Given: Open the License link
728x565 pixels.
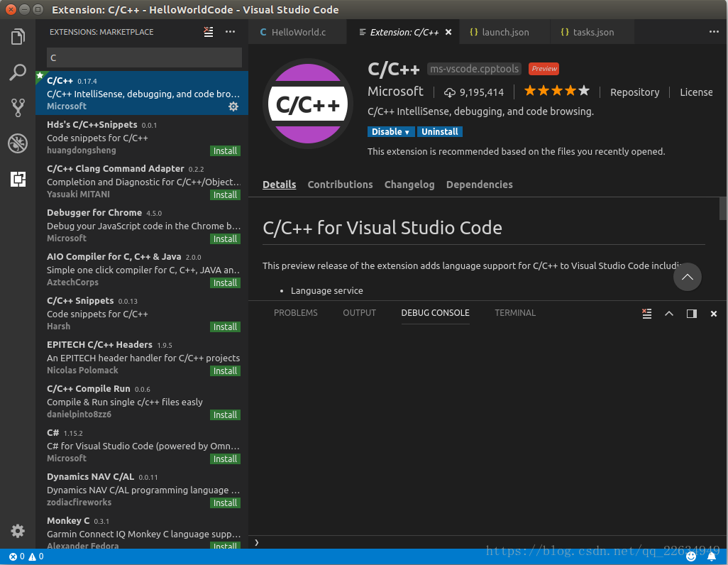Looking at the screenshot, I should coord(696,92).
